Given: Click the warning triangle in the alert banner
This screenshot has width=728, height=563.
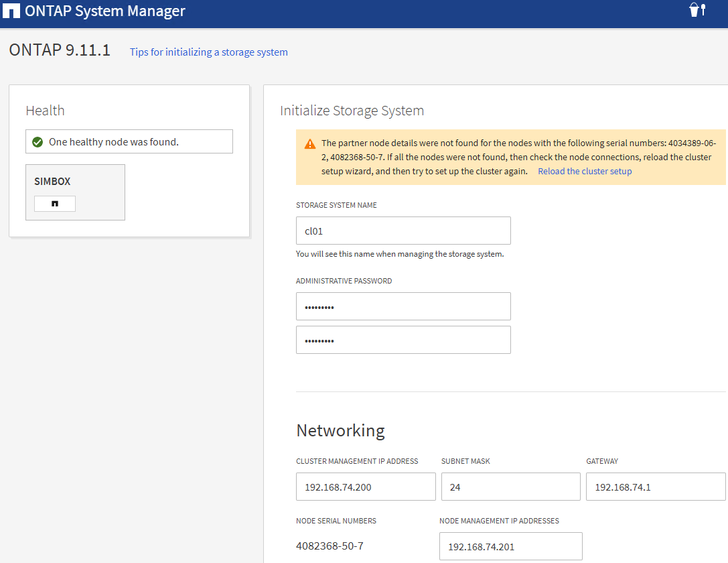Looking at the screenshot, I should [309, 143].
